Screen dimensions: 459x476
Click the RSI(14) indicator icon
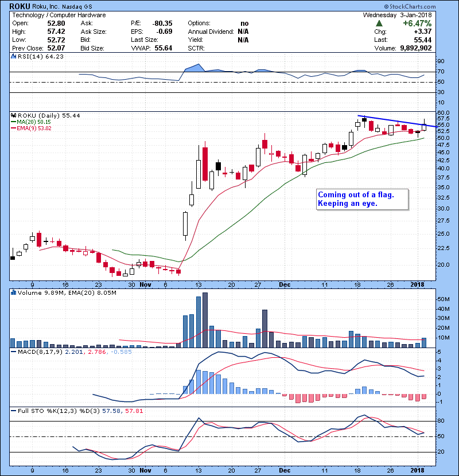tap(13, 56)
